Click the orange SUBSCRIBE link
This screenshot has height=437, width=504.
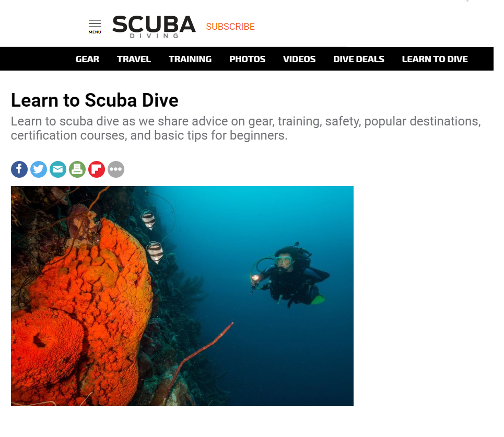pos(230,26)
